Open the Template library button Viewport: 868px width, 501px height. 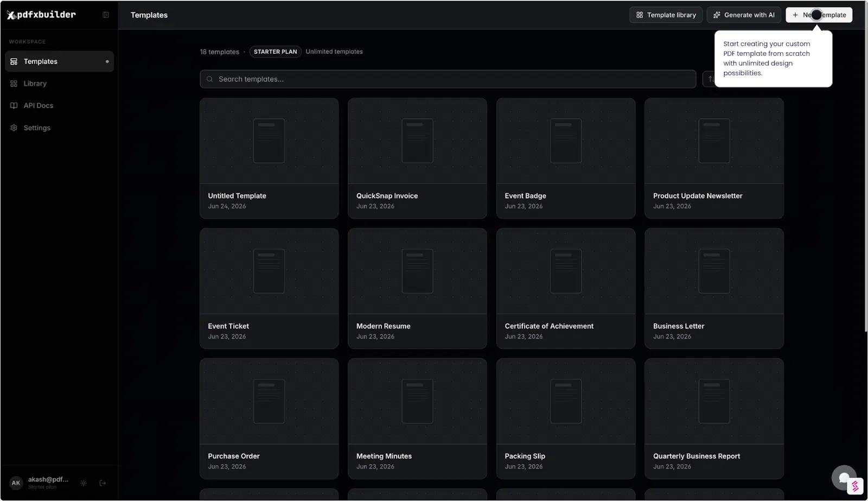tap(666, 15)
